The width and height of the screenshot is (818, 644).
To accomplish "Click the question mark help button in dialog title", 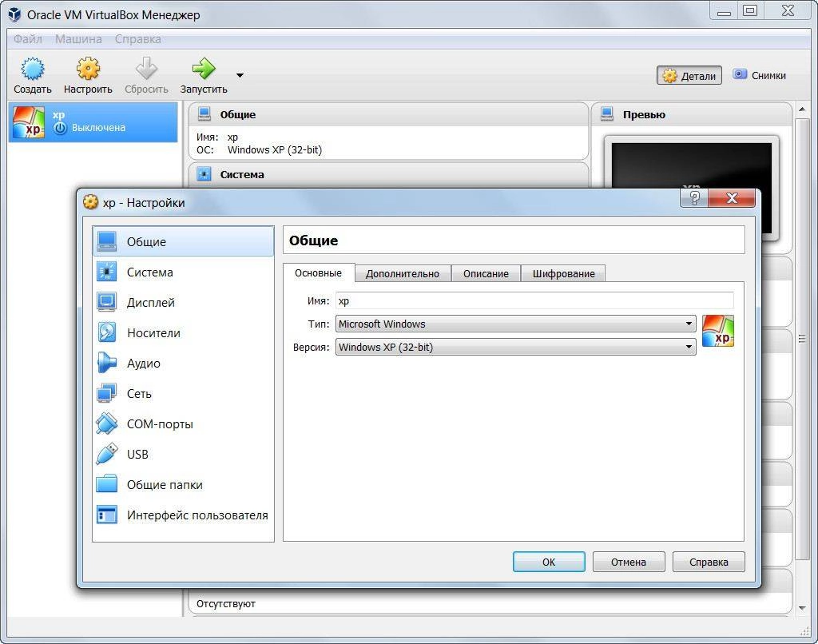I will (x=694, y=198).
